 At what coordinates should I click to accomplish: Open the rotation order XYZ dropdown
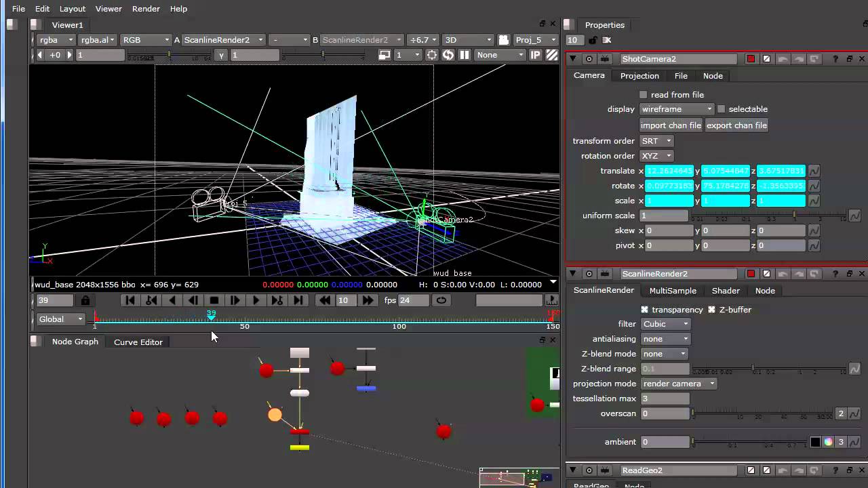(656, 156)
